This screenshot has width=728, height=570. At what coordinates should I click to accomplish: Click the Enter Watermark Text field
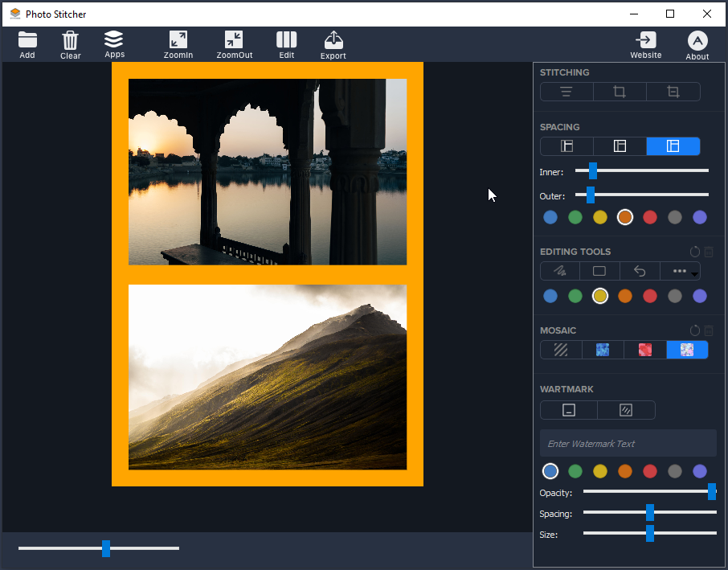click(628, 444)
